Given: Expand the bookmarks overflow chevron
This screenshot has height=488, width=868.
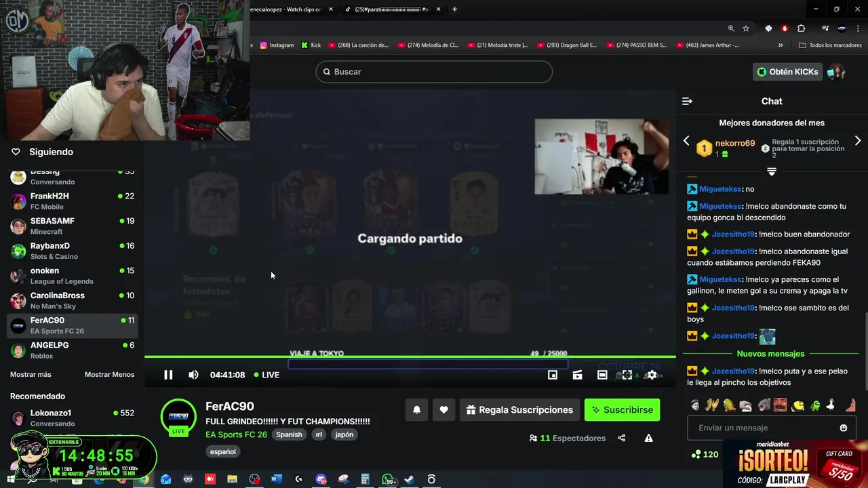Looking at the screenshot, I should click(781, 45).
